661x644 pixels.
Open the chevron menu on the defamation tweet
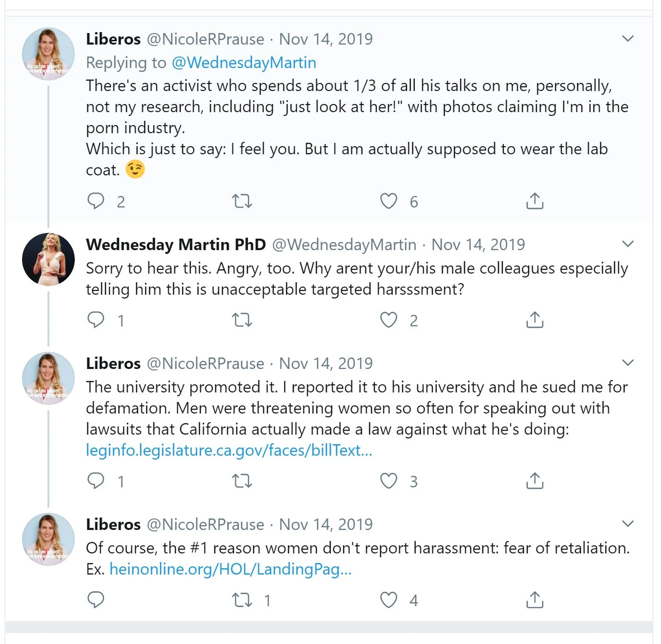click(627, 363)
